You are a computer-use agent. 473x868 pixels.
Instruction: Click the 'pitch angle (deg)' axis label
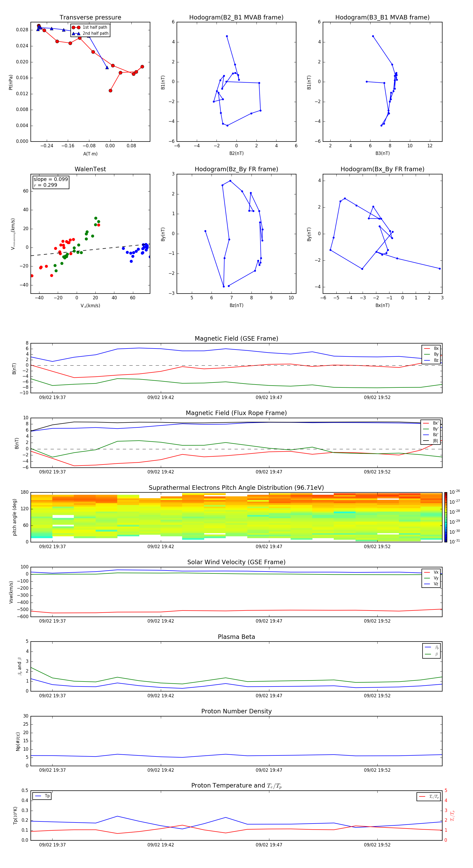(14, 517)
